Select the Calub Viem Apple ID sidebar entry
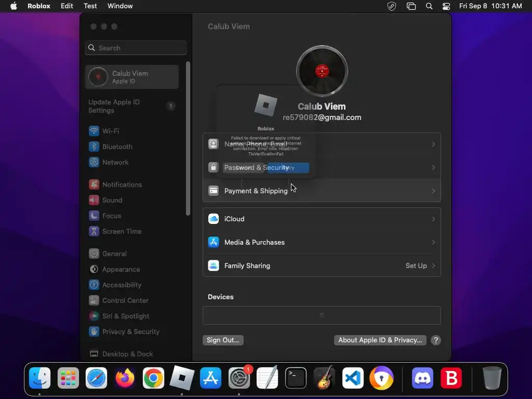The image size is (532, 399). pos(132,77)
